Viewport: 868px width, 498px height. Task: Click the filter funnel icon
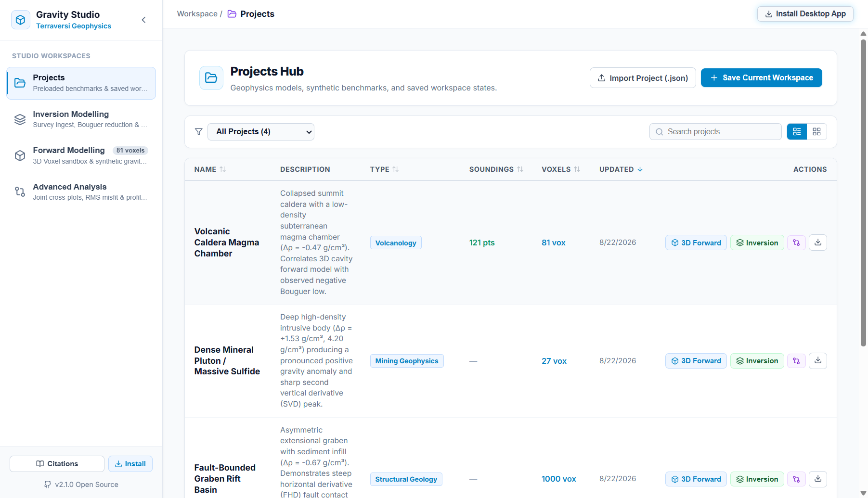[x=198, y=132]
